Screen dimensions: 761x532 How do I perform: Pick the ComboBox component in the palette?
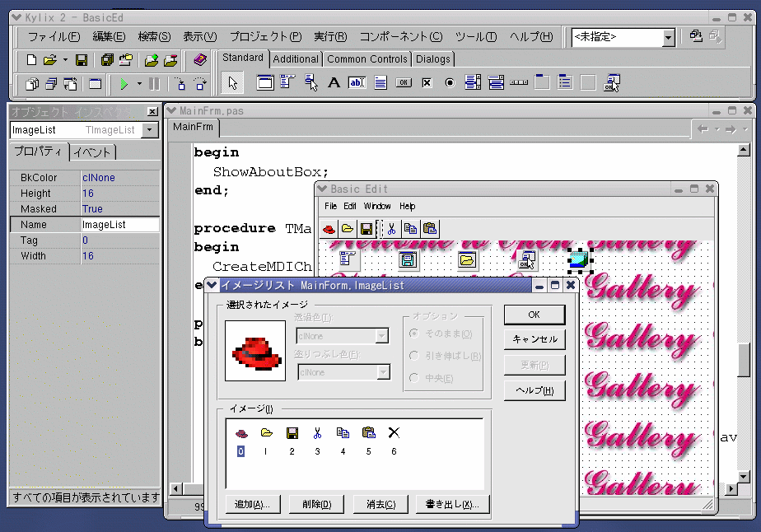point(496,82)
